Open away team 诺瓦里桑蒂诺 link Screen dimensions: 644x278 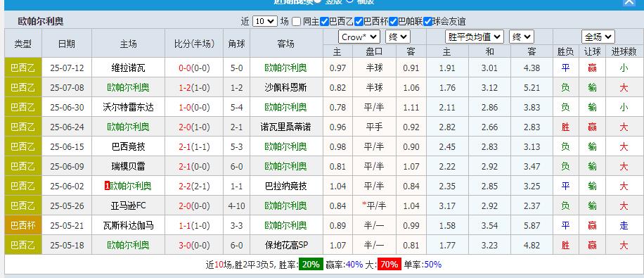(286, 127)
